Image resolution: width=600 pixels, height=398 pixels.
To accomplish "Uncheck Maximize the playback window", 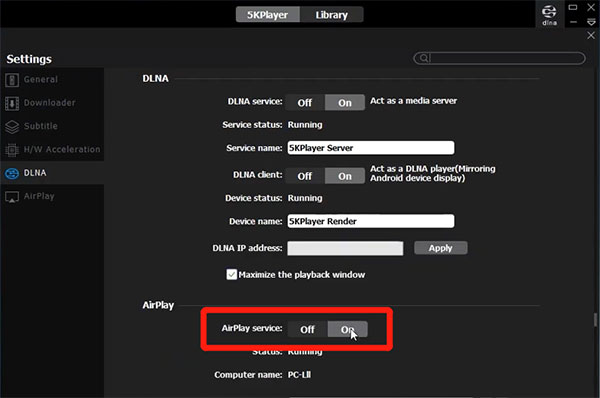I will [232, 274].
